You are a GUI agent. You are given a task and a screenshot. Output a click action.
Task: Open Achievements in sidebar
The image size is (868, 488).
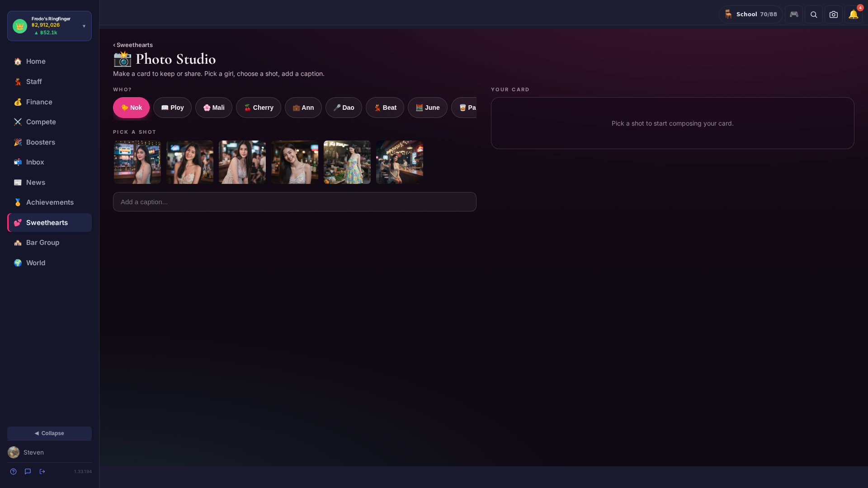coord(49,202)
